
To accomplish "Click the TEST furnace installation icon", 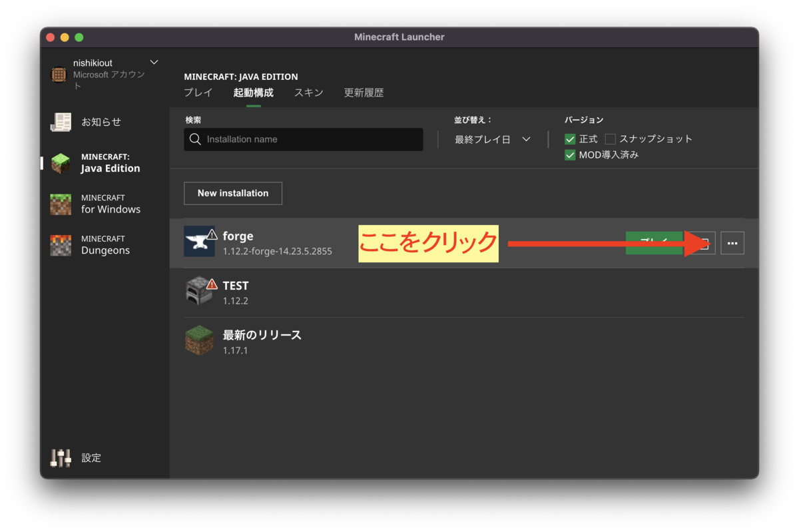I will pyautogui.click(x=199, y=292).
